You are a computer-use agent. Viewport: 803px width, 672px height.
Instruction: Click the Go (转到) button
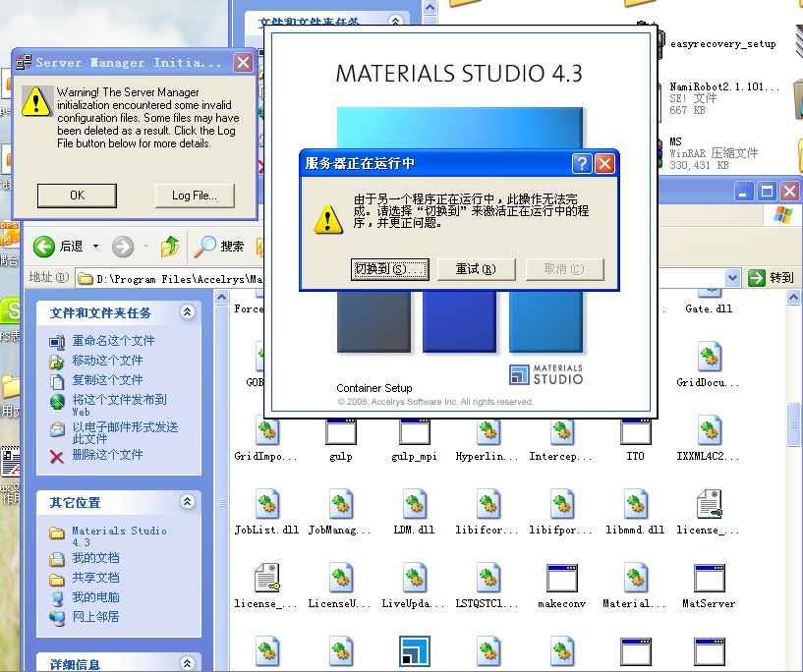coord(772,278)
